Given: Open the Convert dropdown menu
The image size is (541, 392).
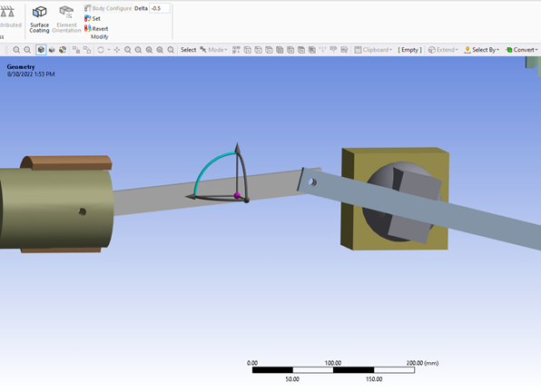Looking at the screenshot, I should click(x=522, y=50).
